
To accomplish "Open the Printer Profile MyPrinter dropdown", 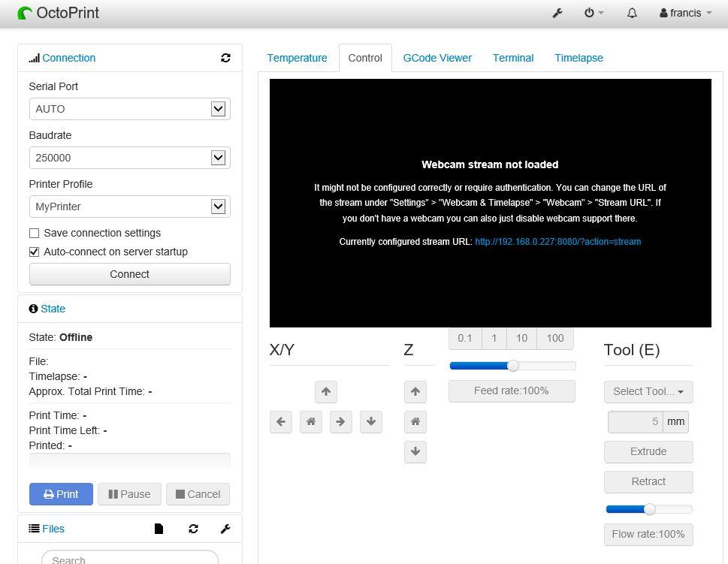I will click(129, 207).
